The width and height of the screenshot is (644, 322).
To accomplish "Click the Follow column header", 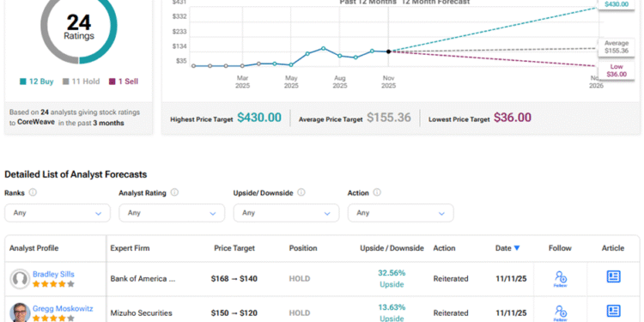I will [x=560, y=248].
